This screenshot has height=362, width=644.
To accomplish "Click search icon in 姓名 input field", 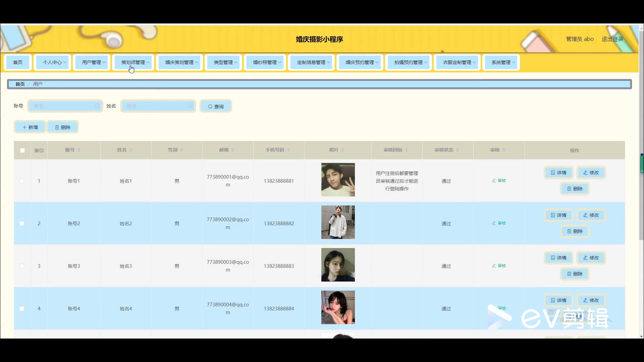I will point(190,106).
